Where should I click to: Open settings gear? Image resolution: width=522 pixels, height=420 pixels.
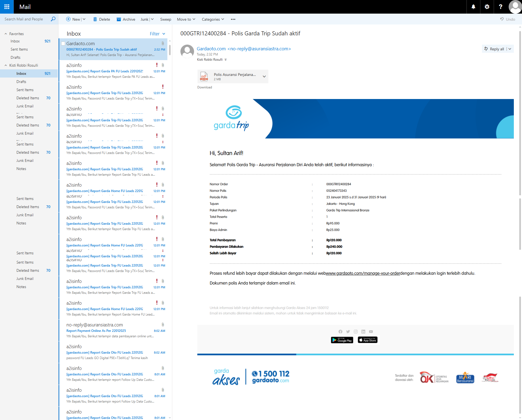487,7
